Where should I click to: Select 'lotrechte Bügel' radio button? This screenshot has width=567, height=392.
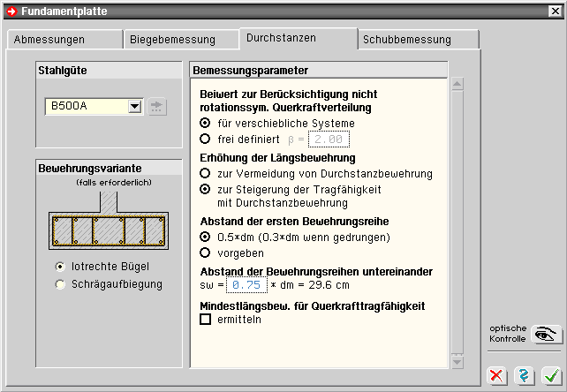pos(60,267)
